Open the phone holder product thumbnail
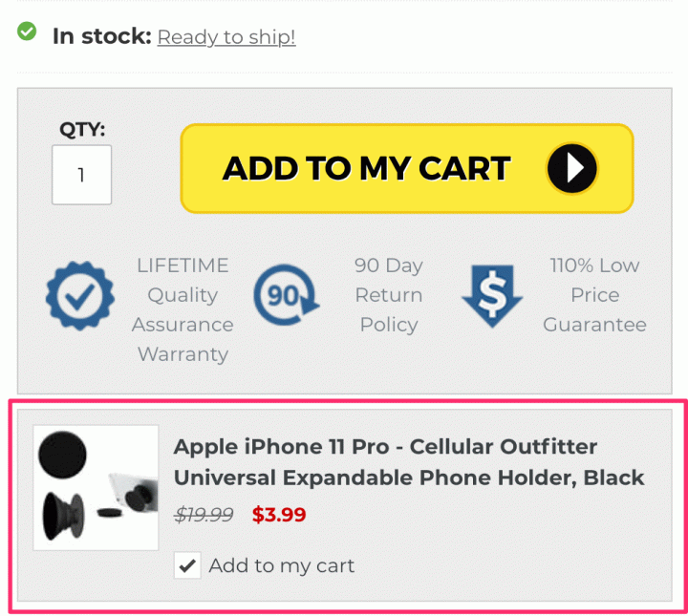The image size is (688, 616). (x=96, y=488)
